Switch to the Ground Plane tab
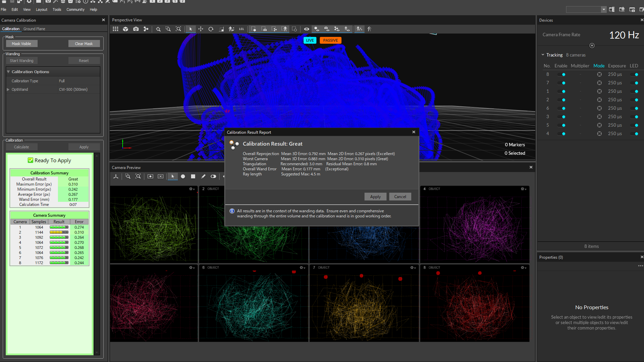Image resolution: width=644 pixels, height=362 pixels. 34,29
